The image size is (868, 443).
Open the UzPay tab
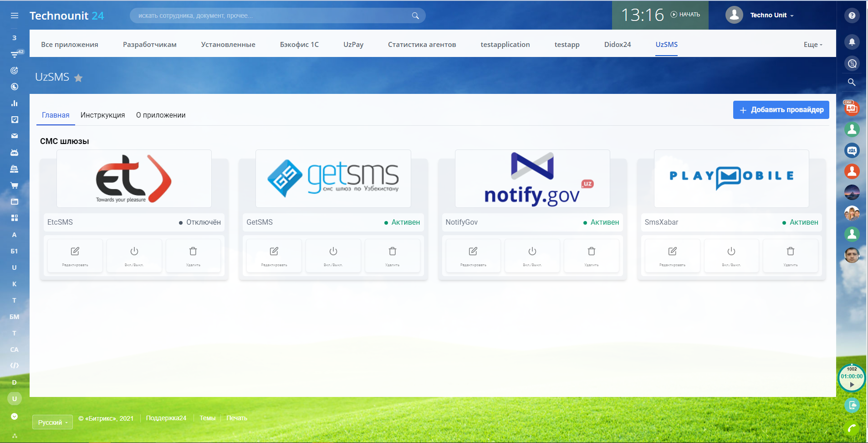[x=353, y=45]
